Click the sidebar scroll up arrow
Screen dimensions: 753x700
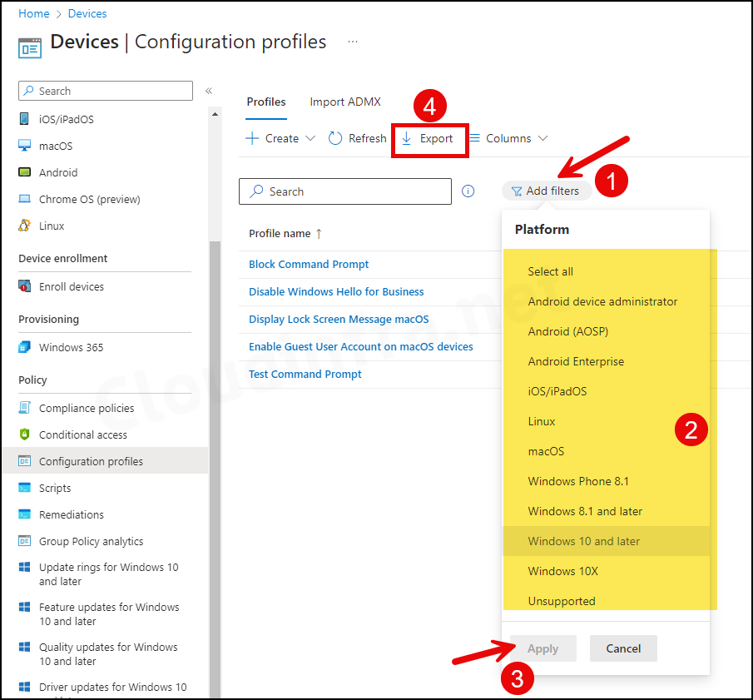(215, 114)
